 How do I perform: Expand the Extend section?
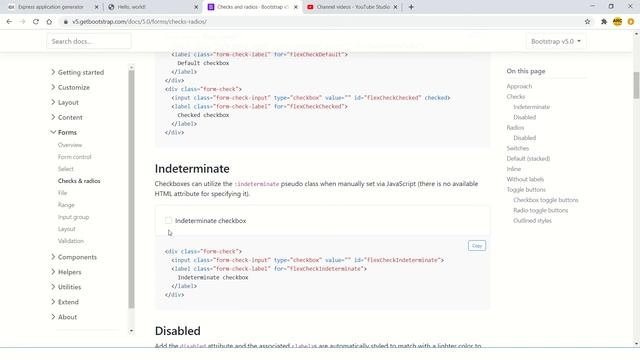point(65,302)
